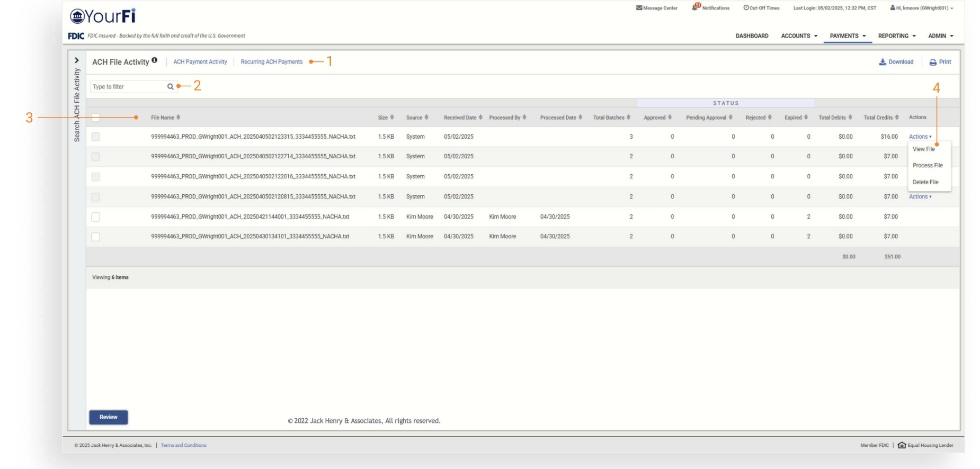View Cut-Off Times clock icon
Image resolution: width=980 pixels, height=469 pixels.
point(746,8)
